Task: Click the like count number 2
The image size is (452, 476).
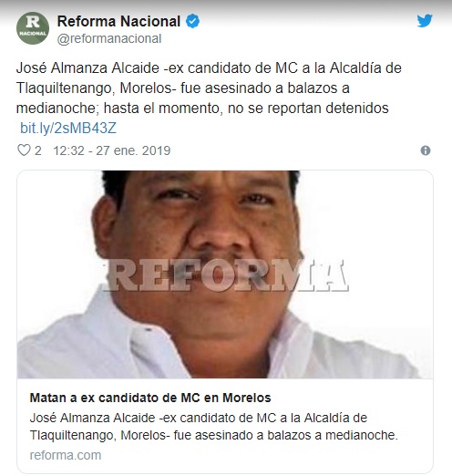Action: coord(38,150)
